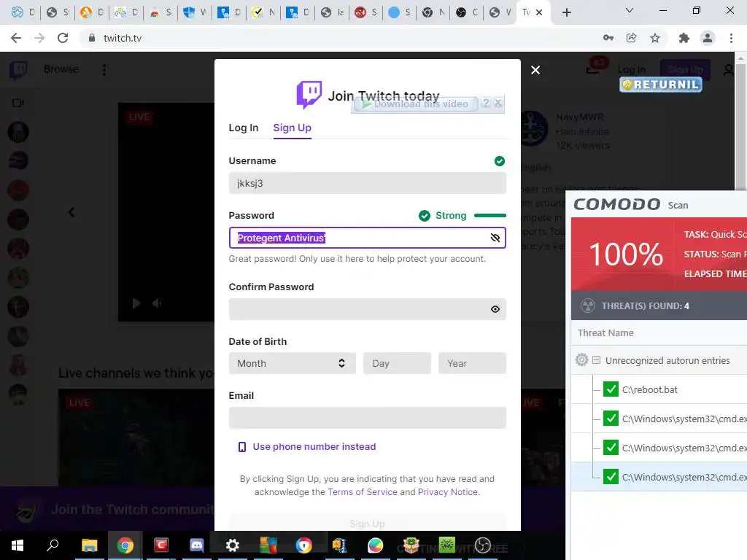Open a new browser tab

pyautogui.click(x=566, y=12)
